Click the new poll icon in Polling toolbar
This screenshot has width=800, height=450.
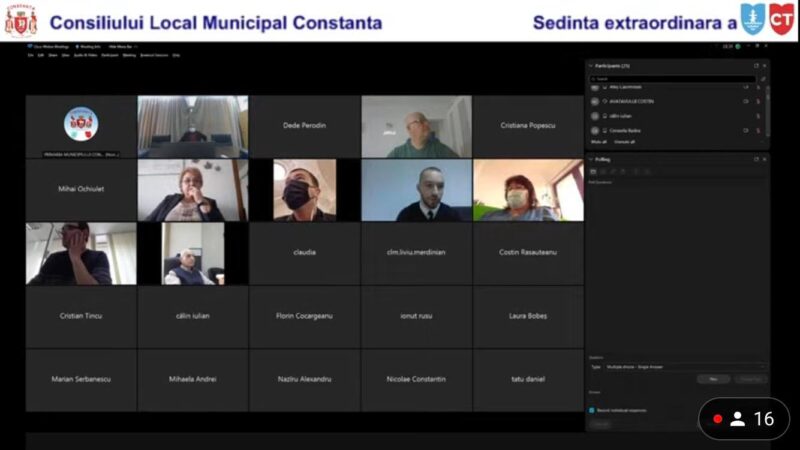593,171
